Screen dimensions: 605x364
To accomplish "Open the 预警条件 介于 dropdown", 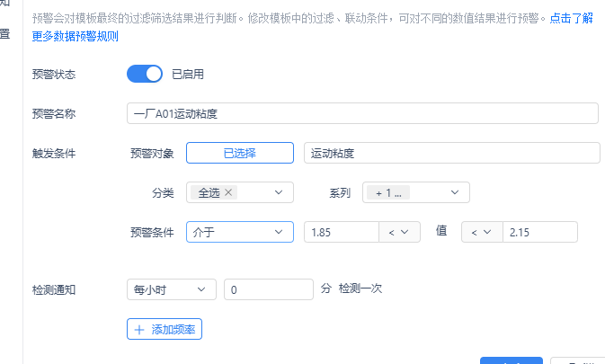I will 240,232.
